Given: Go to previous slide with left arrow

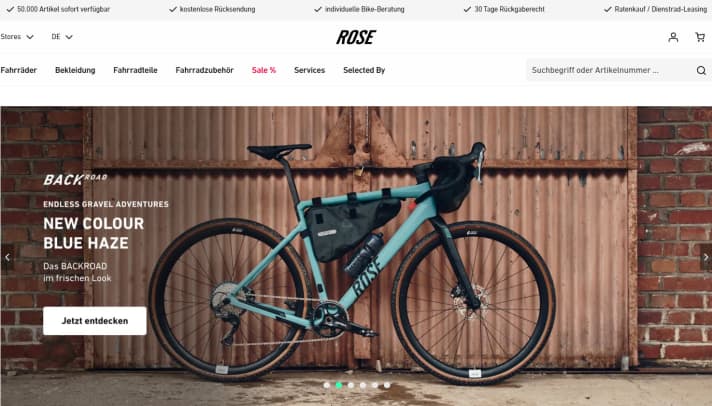Looking at the screenshot, I should pos(7,257).
